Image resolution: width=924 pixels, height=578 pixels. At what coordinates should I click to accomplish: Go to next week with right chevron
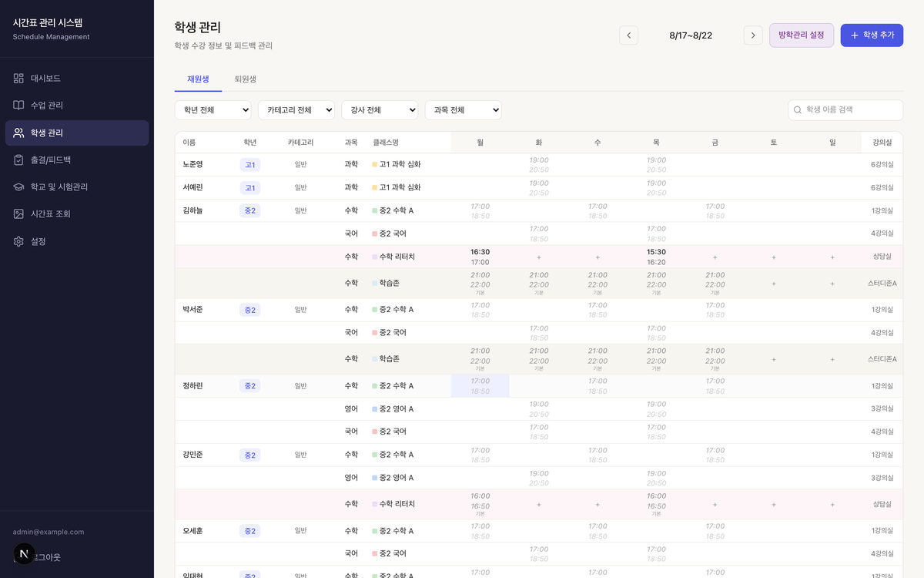tap(753, 35)
